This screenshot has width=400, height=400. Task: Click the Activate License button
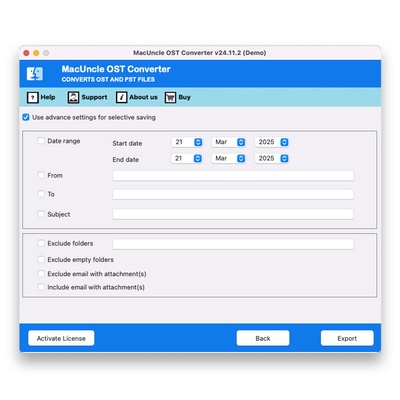coord(61,338)
